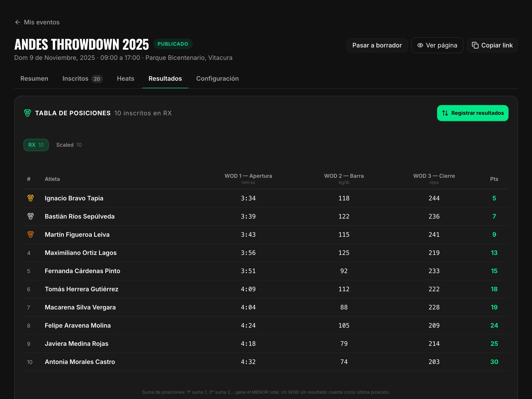Click the Copiar link button

[x=492, y=45]
